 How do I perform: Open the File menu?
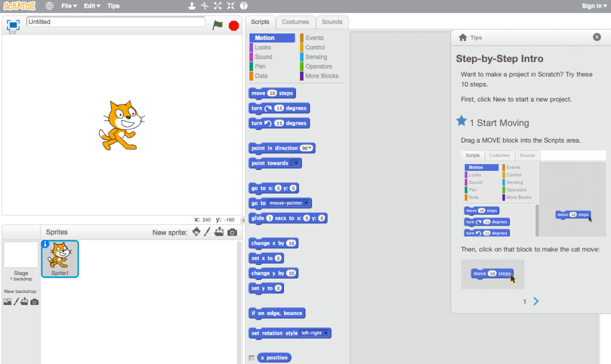pos(69,6)
